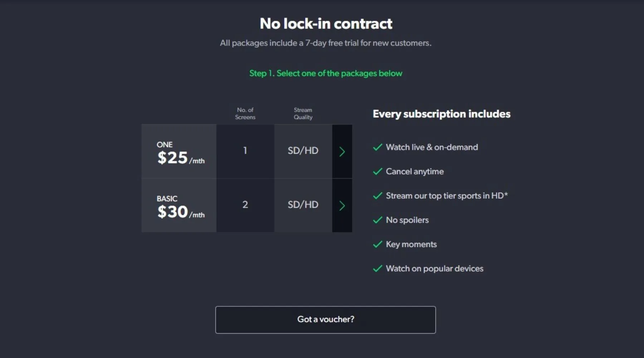Click the checkmark beside Cancel anytime
The image size is (644, 358).
(377, 172)
